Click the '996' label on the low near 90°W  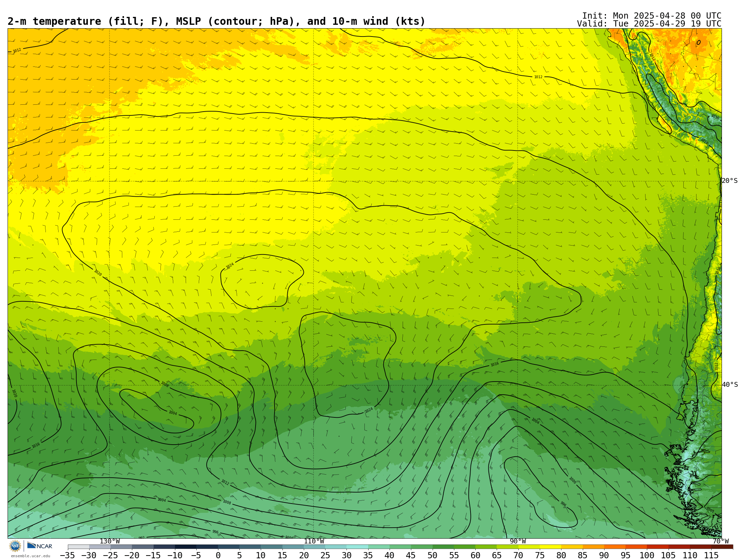(x=563, y=504)
